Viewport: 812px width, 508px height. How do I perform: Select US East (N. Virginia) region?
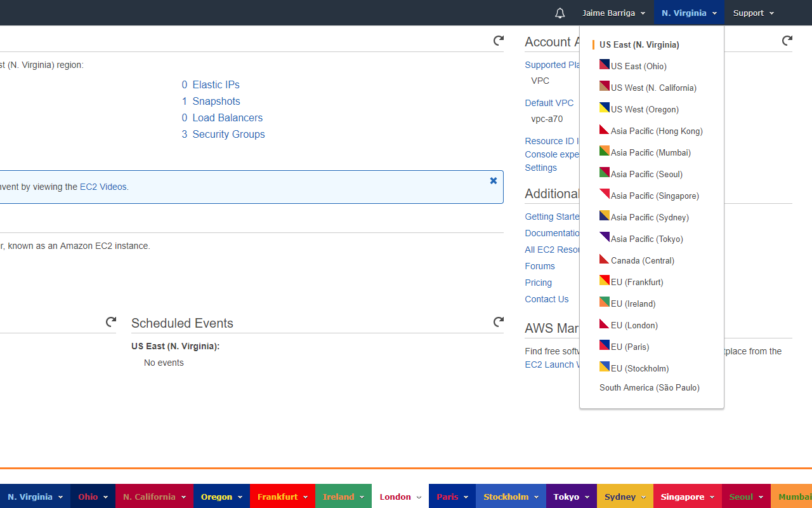coord(639,44)
